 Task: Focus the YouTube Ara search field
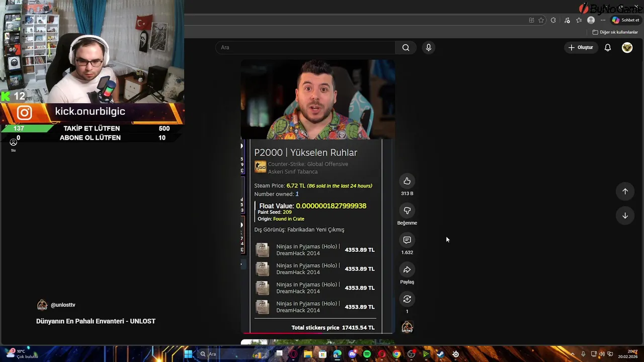305,47
